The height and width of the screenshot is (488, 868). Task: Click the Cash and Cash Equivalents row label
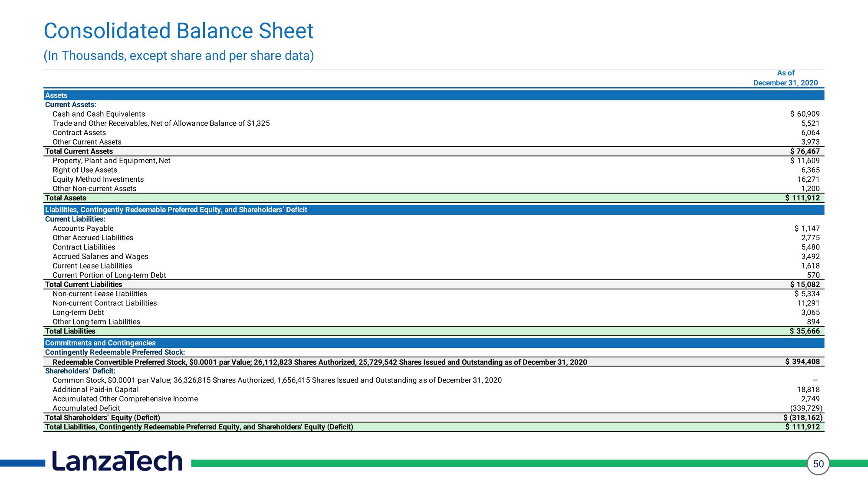tap(99, 114)
